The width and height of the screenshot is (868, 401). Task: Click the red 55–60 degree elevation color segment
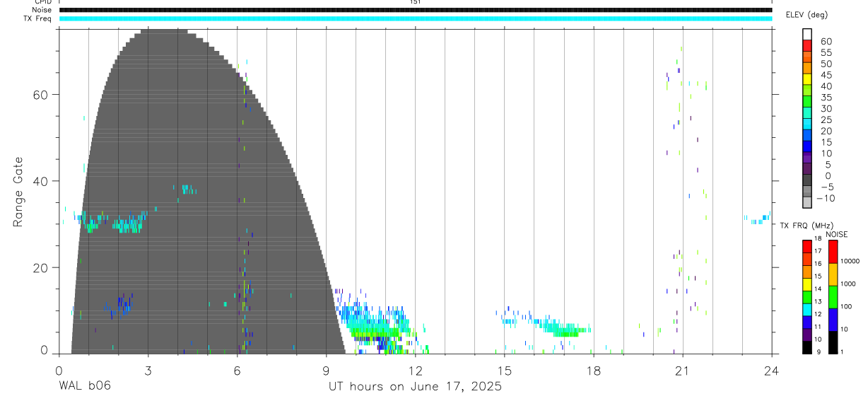pos(807,47)
